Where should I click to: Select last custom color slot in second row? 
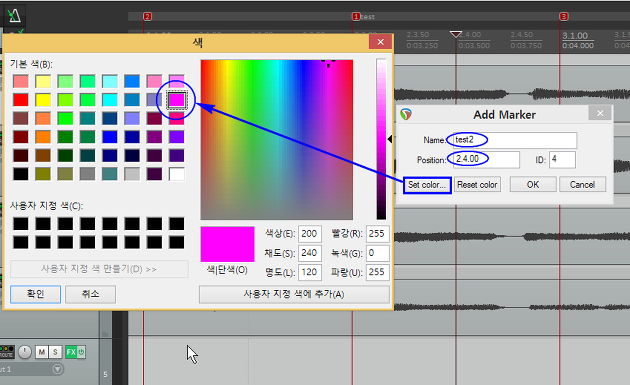coord(177,242)
